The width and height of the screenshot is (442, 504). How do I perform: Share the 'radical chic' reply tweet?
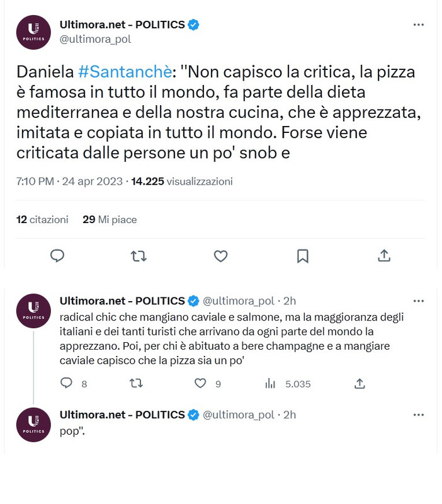tap(360, 383)
